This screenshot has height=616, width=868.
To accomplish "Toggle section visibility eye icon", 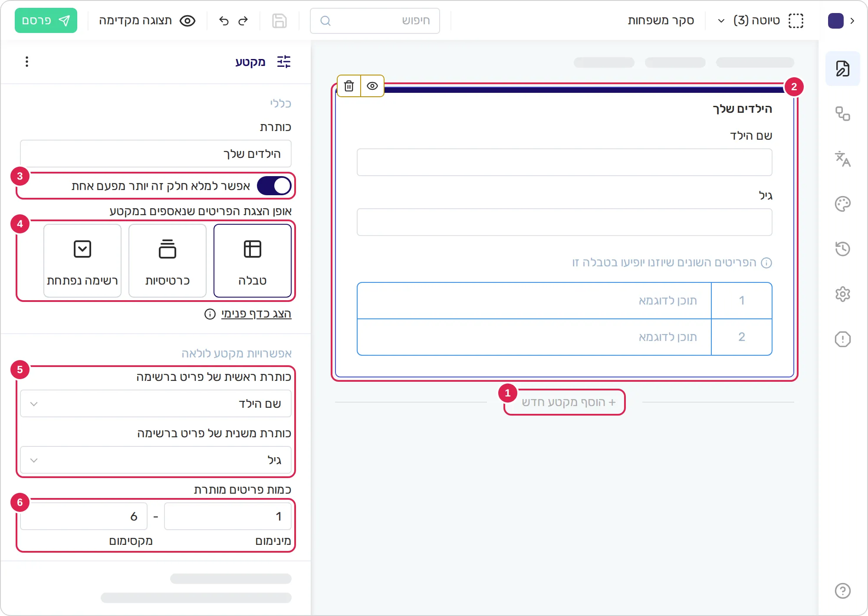I will click(372, 86).
